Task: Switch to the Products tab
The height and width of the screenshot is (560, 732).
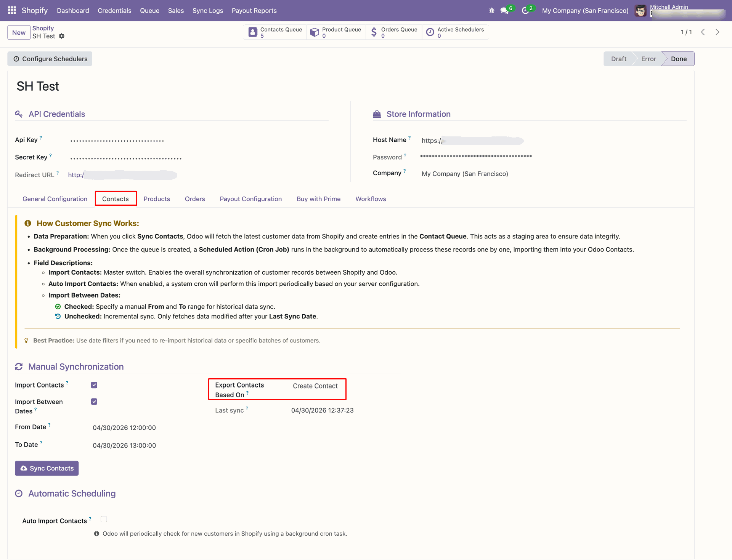Action: click(x=157, y=199)
